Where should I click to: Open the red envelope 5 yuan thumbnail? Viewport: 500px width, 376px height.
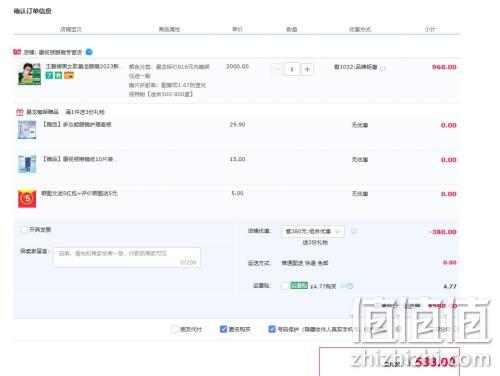coord(27,198)
